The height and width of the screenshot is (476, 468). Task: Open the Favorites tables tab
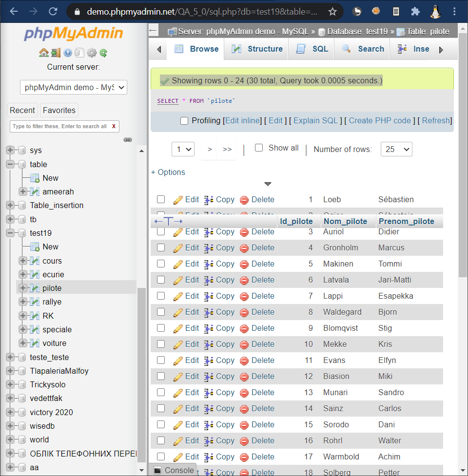pyautogui.click(x=59, y=110)
